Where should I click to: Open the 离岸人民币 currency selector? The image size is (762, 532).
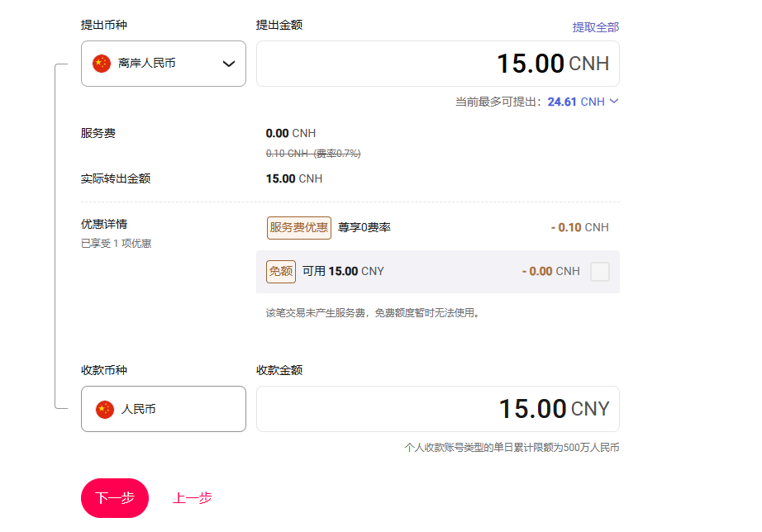pos(163,64)
